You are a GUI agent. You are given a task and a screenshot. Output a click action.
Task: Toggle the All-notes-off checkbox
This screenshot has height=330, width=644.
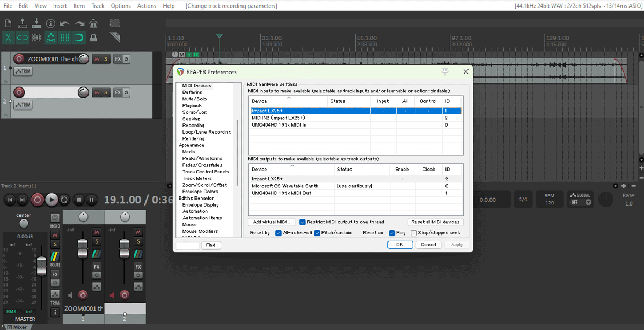click(x=278, y=233)
